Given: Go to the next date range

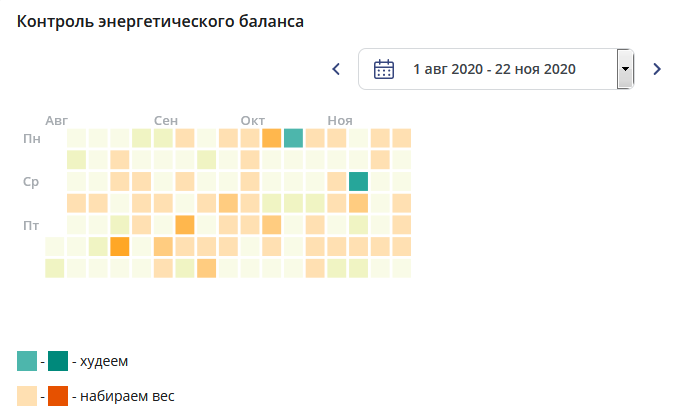Looking at the screenshot, I should click(657, 69).
